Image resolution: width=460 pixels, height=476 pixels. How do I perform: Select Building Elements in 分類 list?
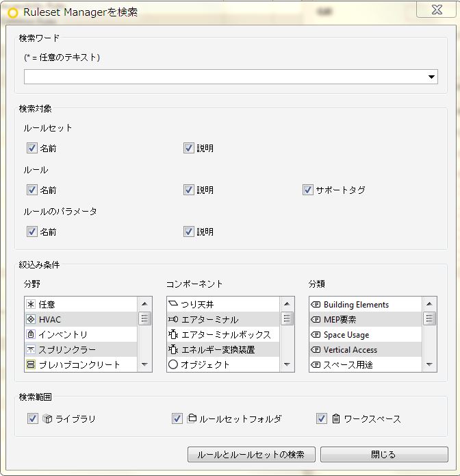tap(366, 304)
